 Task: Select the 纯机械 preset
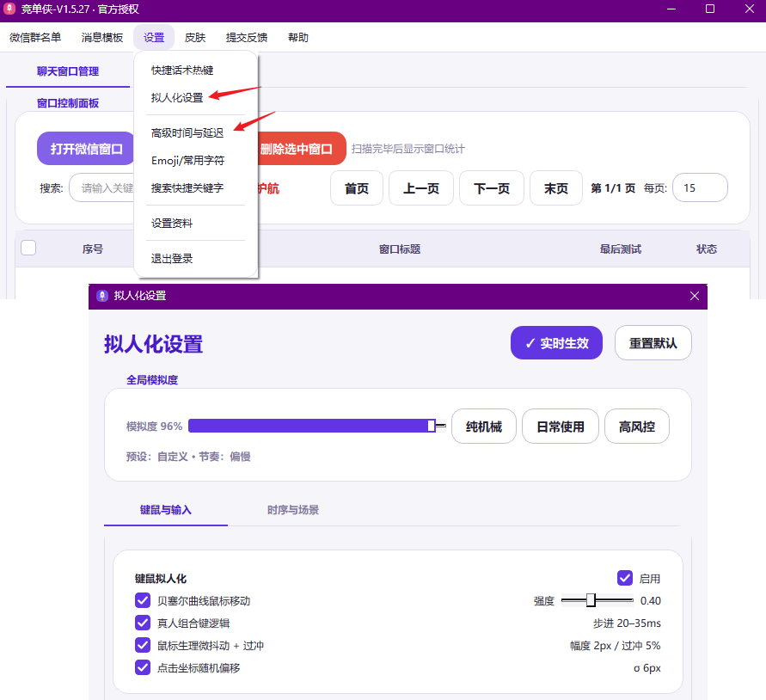point(484,427)
